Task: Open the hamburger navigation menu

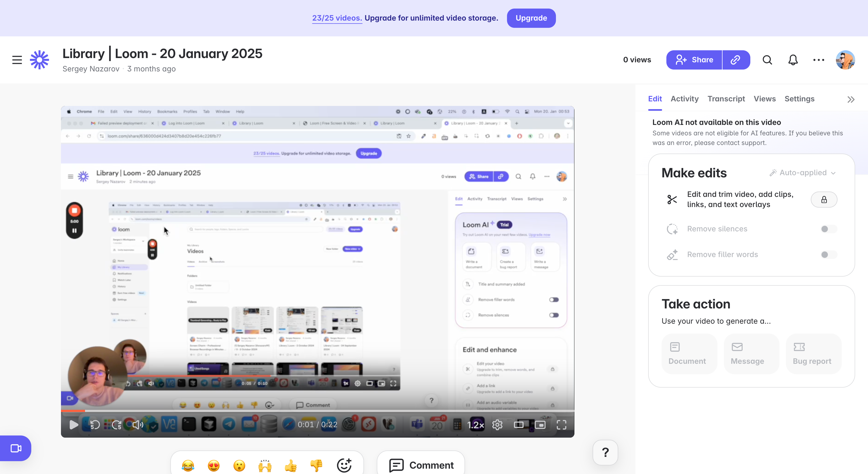Action: pyautogui.click(x=17, y=60)
